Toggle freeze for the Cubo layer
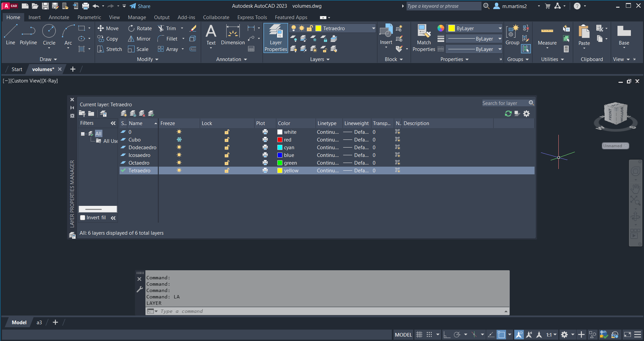This screenshot has height=341, width=644. [x=179, y=140]
